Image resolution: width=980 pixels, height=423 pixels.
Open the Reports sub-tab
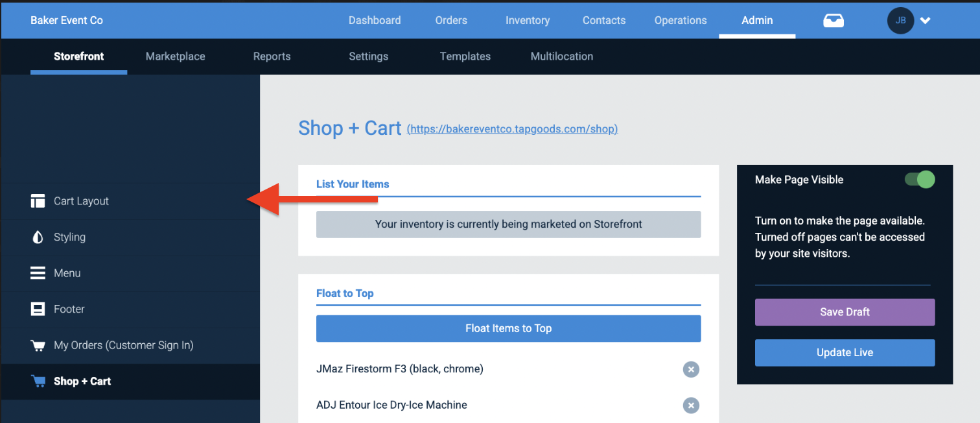click(272, 56)
